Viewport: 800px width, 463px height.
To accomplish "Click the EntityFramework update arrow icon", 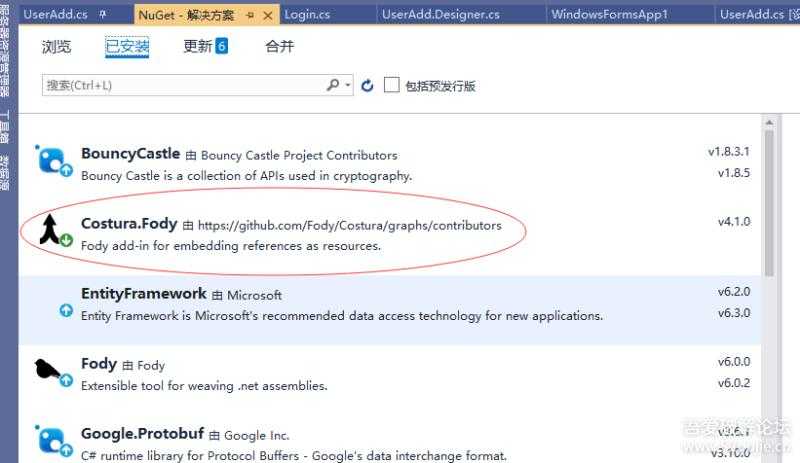I will coord(66,310).
